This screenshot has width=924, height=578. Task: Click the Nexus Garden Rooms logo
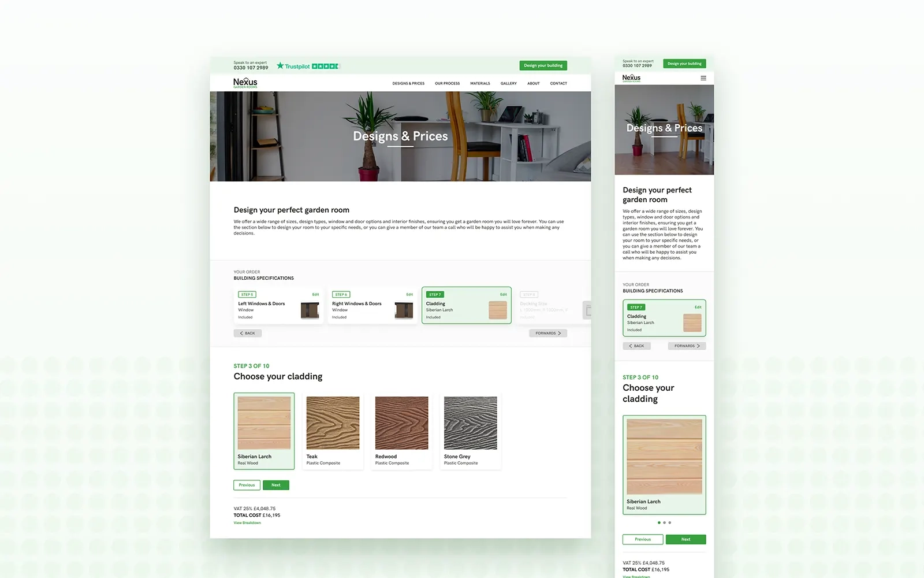tap(245, 82)
